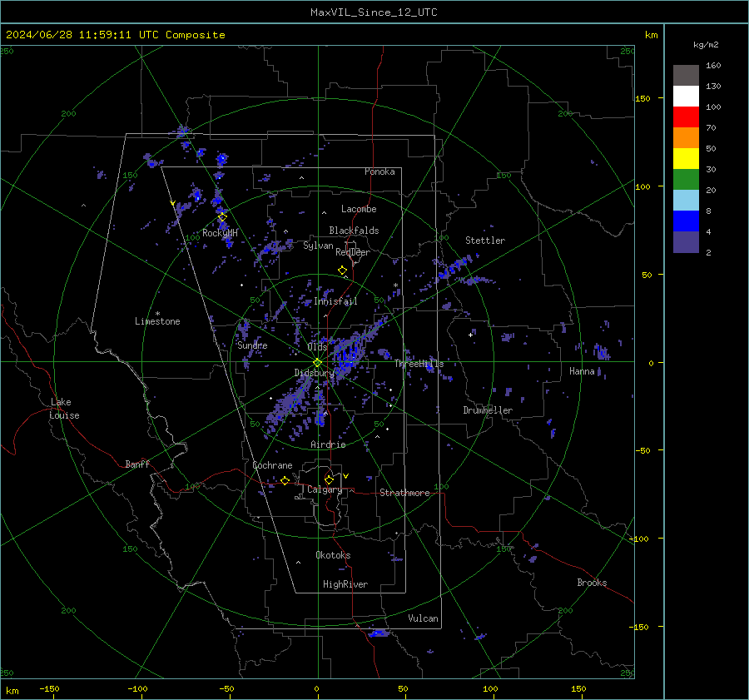Select the yellow 30-50 legend swatch
Screen dimensions: 749x700
[686, 159]
